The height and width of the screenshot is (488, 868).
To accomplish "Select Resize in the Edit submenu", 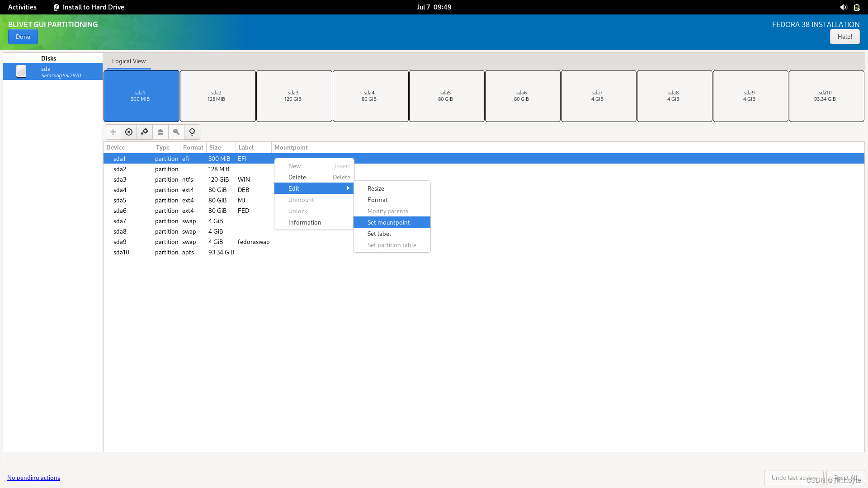I will (376, 188).
